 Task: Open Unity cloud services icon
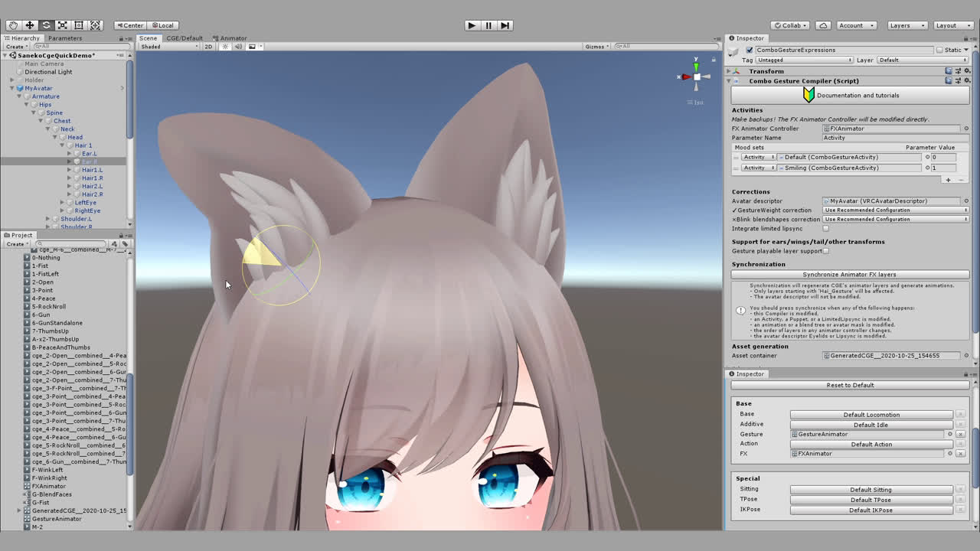tap(823, 25)
